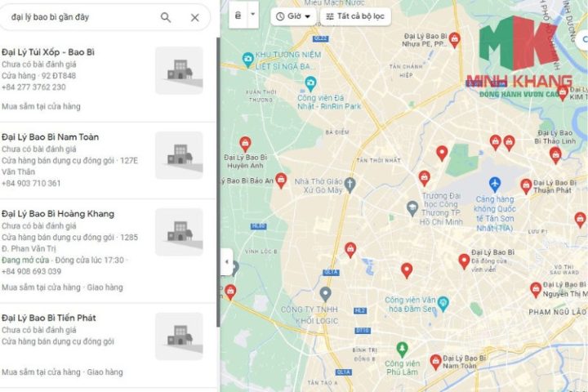This screenshot has height=392, width=588.
Task: Select Đại Lý Bao Bì Nam Toàn map pin
Action: click(x=435, y=362)
